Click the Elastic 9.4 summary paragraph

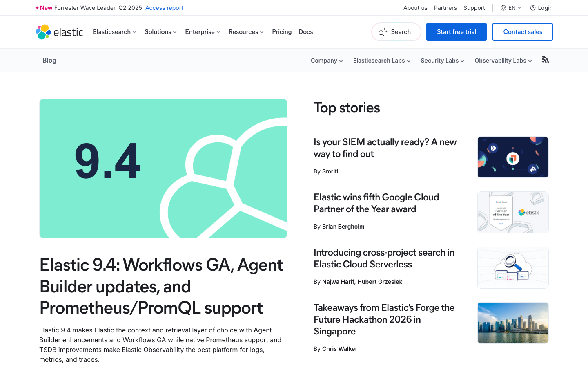[x=160, y=345]
